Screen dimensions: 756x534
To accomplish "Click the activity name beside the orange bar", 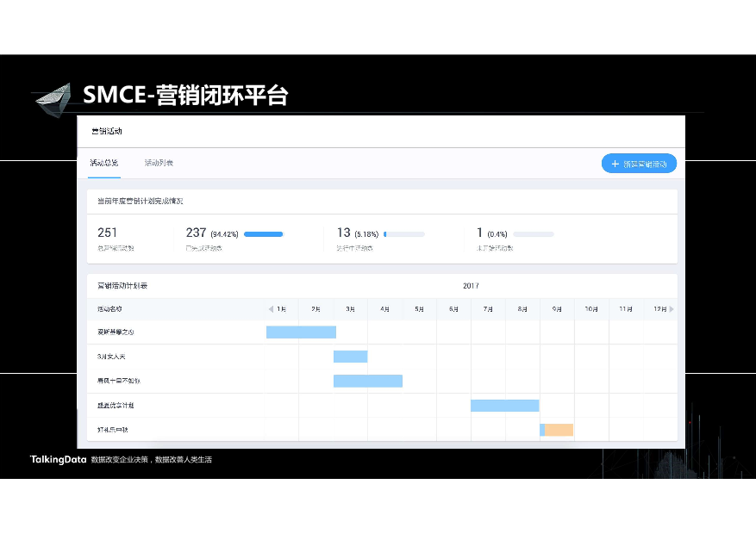I will 113,430.
